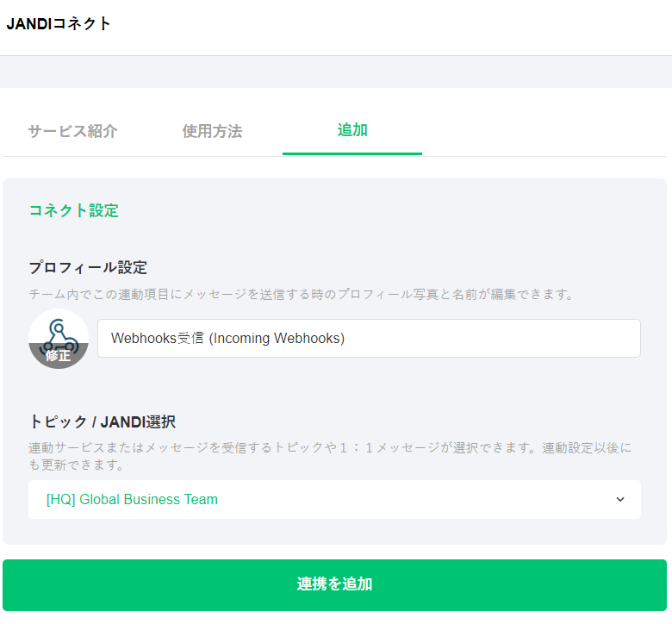Open the topic selection dropdown

click(334, 500)
